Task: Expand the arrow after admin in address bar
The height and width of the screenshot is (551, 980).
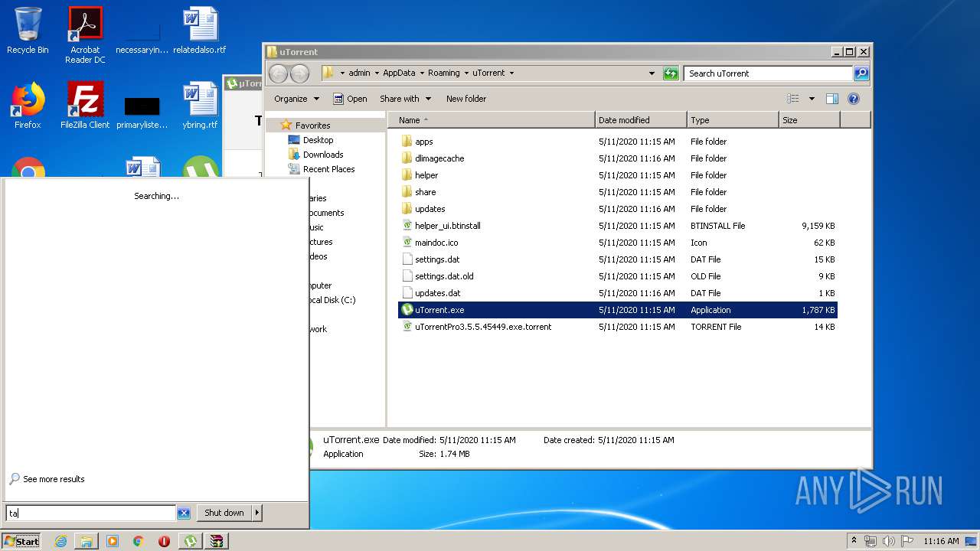Action: [x=376, y=73]
